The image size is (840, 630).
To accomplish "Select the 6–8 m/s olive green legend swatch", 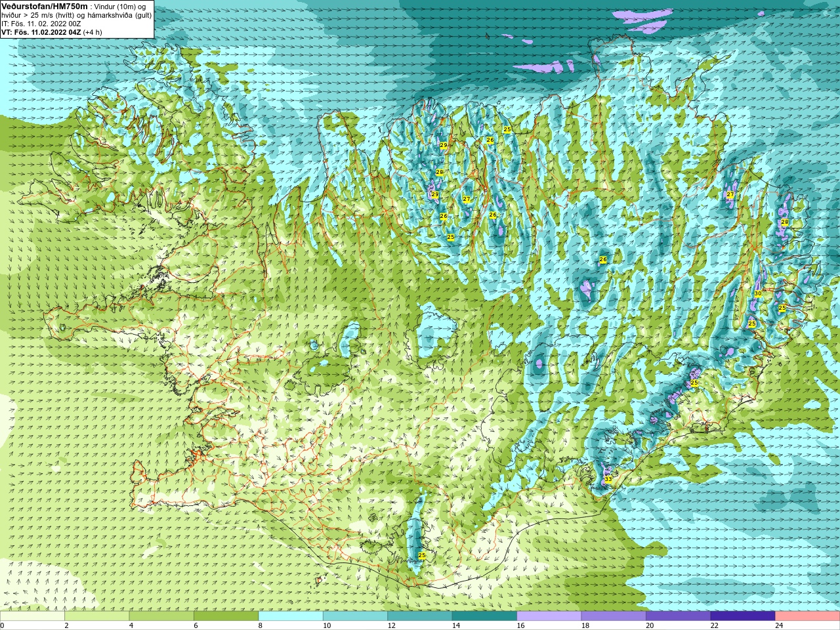I will coord(226,616).
